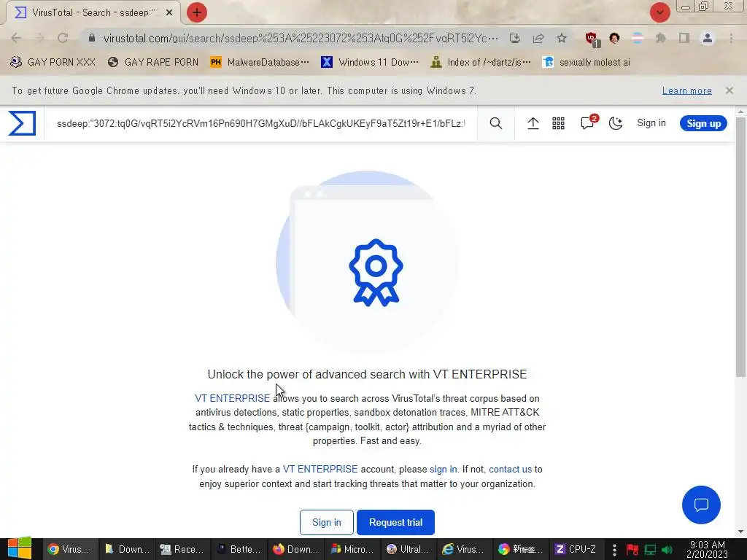The height and width of the screenshot is (560, 747).
Task: Open the Windows 11 Dow… bookmark
Action: point(370,63)
